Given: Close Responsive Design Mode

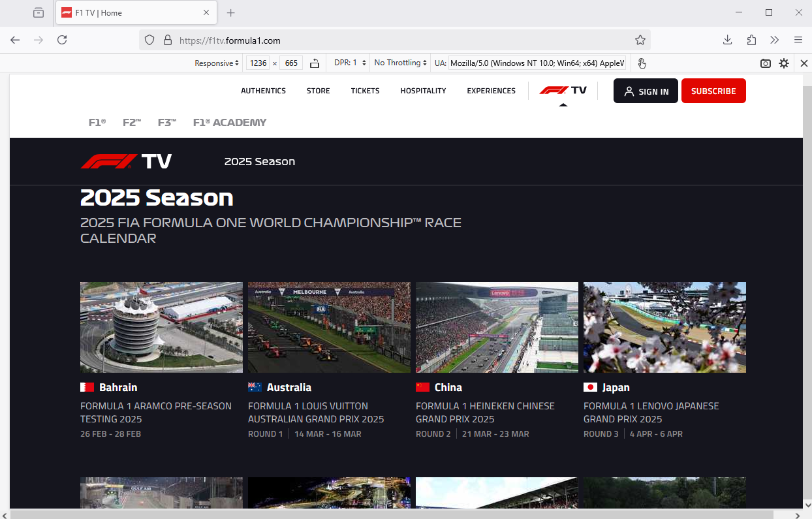Looking at the screenshot, I should click(x=804, y=63).
